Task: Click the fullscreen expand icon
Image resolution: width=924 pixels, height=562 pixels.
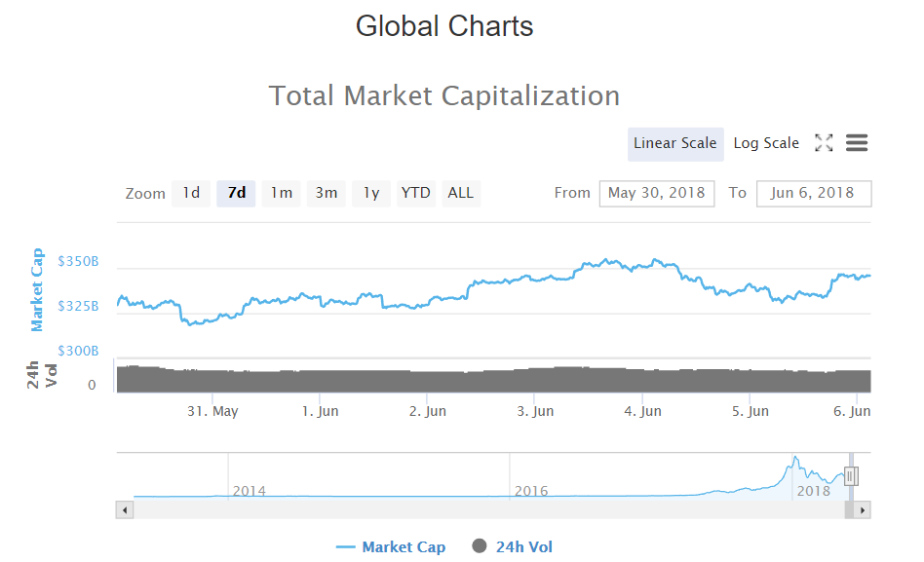Action: click(824, 142)
